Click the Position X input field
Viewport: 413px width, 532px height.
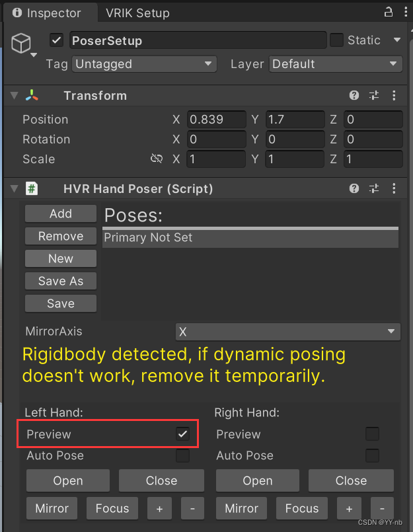[216, 120]
